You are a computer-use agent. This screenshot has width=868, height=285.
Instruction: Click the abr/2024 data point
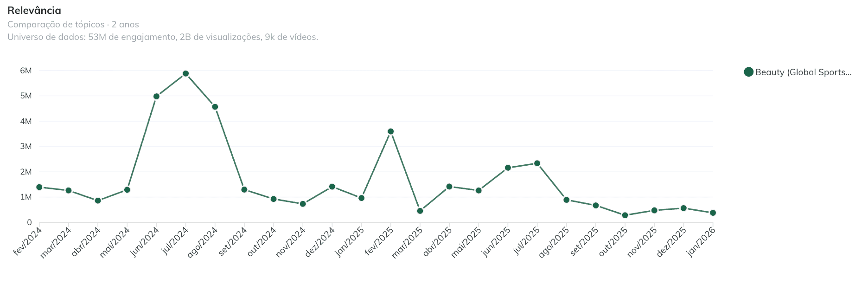tap(98, 201)
